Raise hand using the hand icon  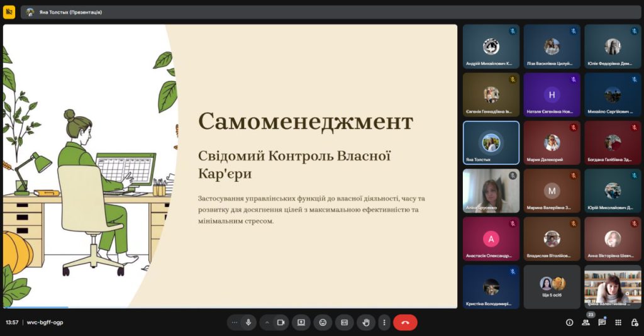click(x=365, y=322)
